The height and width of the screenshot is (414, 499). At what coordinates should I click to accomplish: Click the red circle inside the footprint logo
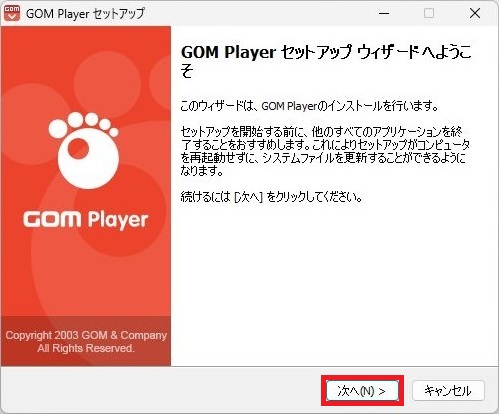tap(78, 148)
